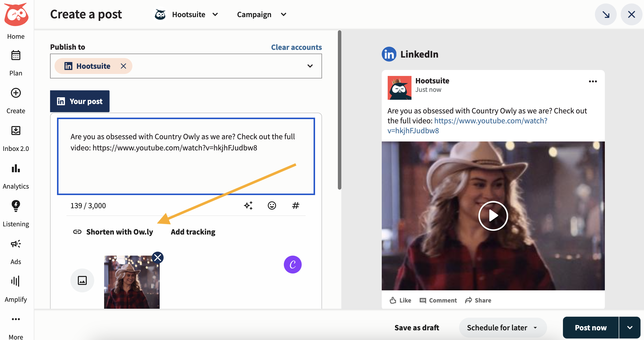Click the Hootsuite owl logo in sidebar
Viewport: 644px width, 340px height.
coord(16,14)
